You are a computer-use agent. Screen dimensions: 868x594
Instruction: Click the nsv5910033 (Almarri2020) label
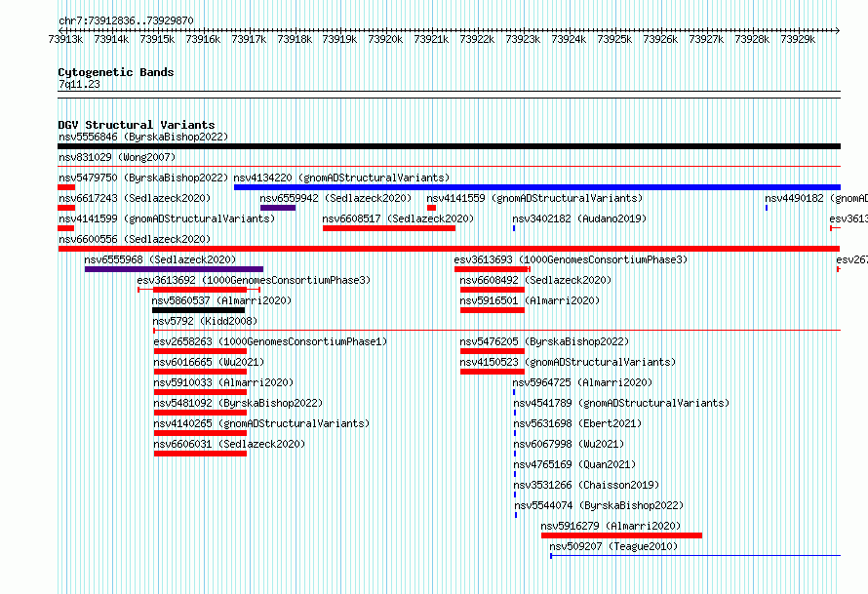(223, 382)
